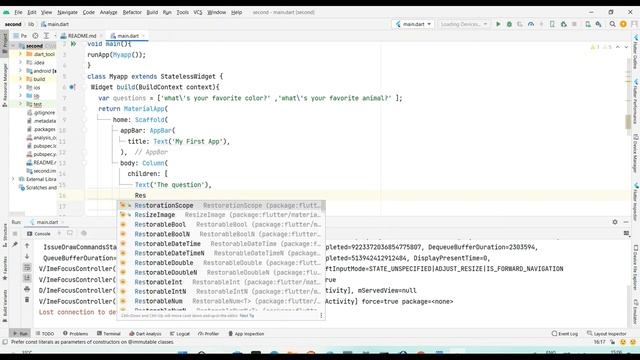Open the Terminal tool window button
This screenshot has height=360, width=640.
point(108,333)
